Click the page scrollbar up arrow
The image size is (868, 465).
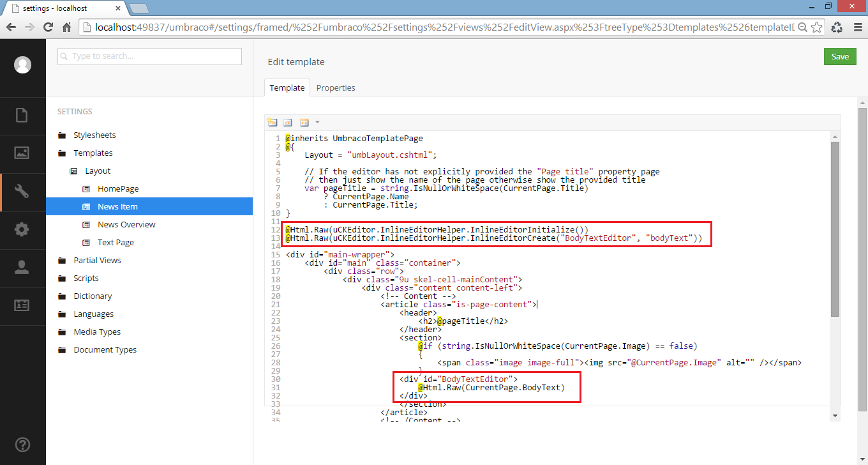tap(863, 102)
